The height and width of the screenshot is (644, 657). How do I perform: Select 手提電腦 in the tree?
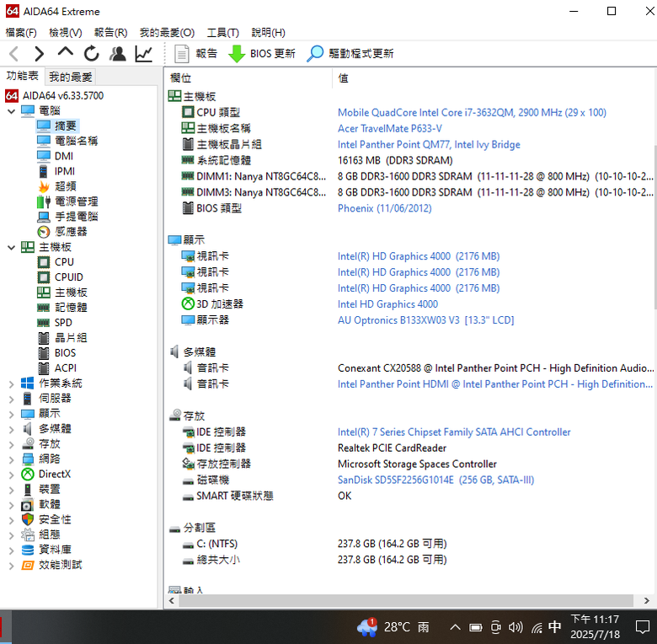(x=76, y=217)
